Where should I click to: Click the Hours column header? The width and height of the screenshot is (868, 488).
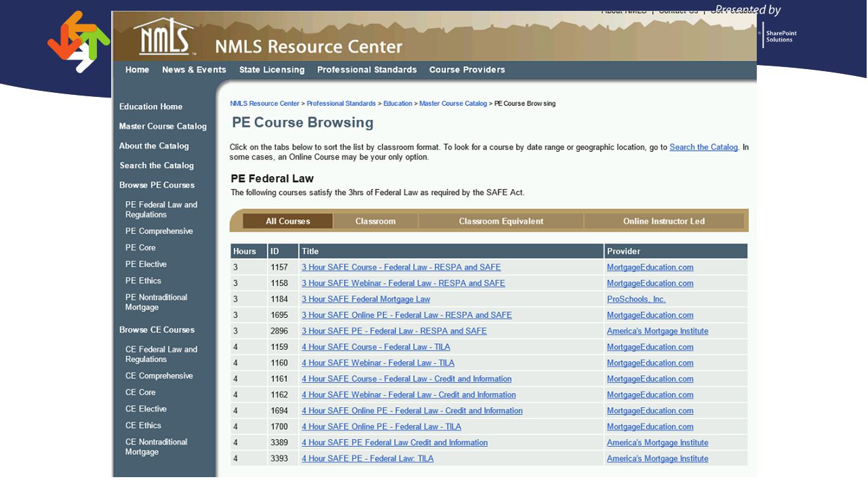(x=248, y=251)
